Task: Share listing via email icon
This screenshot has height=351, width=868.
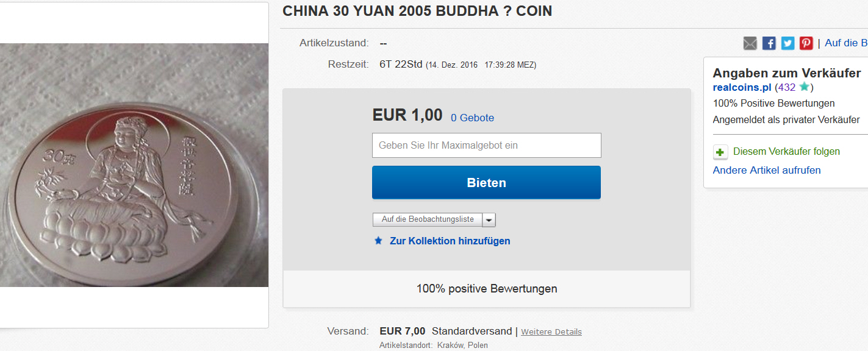Action: [750, 43]
